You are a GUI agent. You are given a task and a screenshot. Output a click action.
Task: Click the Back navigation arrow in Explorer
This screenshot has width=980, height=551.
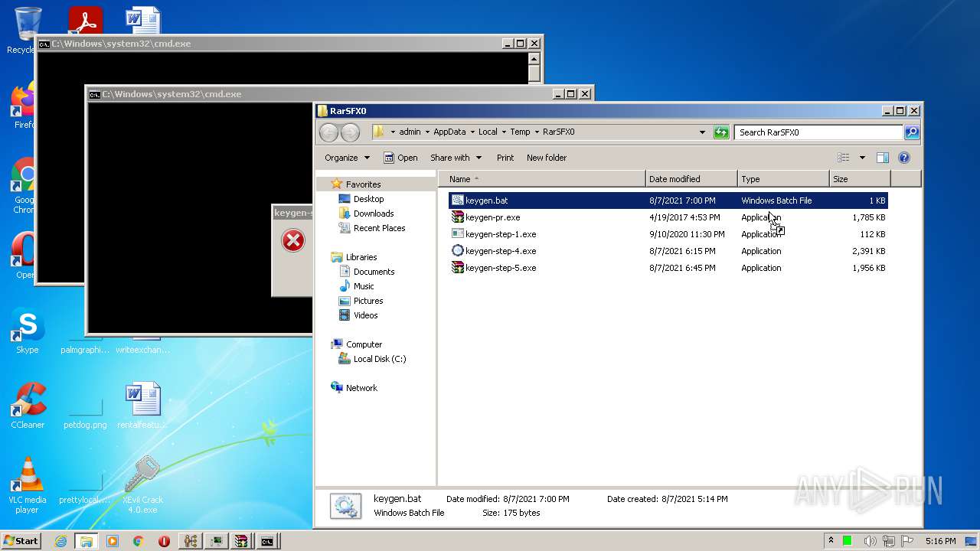click(329, 132)
